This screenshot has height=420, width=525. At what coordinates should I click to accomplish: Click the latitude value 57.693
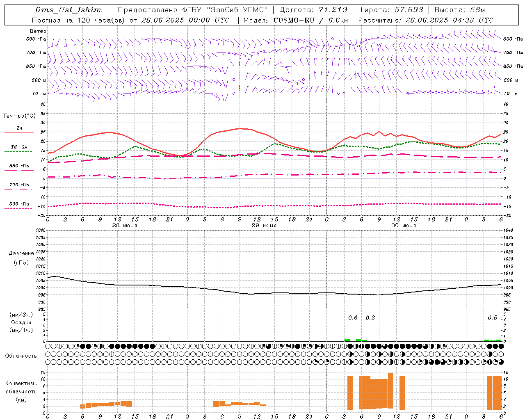click(409, 10)
